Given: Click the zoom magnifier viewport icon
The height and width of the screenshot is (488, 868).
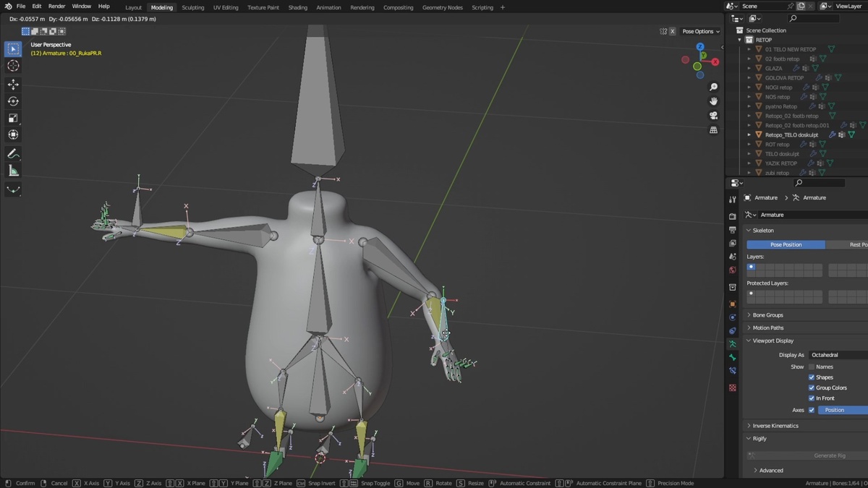Looking at the screenshot, I should [x=713, y=87].
